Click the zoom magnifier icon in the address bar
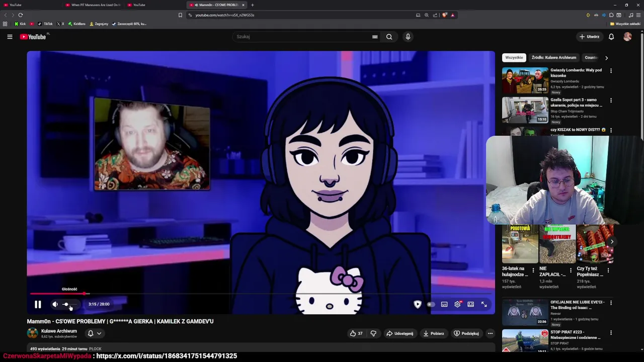Viewport: 644px width, 362px height. tap(426, 15)
